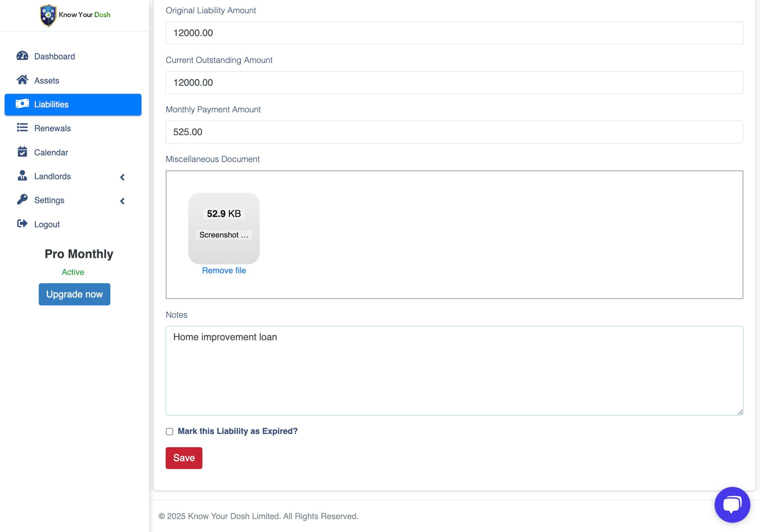Tick the Mark Liability as Expired checkbox
This screenshot has height=532, width=760.
click(x=170, y=431)
